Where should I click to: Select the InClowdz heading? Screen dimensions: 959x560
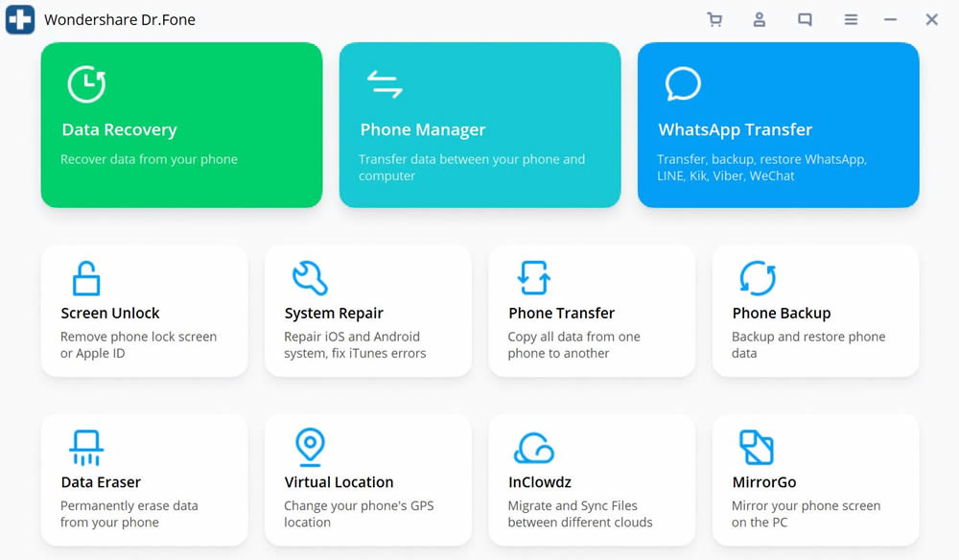pos(540,482)
